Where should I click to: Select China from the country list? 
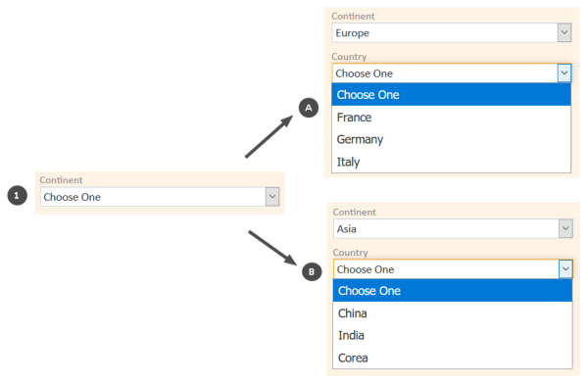point(453,313)
